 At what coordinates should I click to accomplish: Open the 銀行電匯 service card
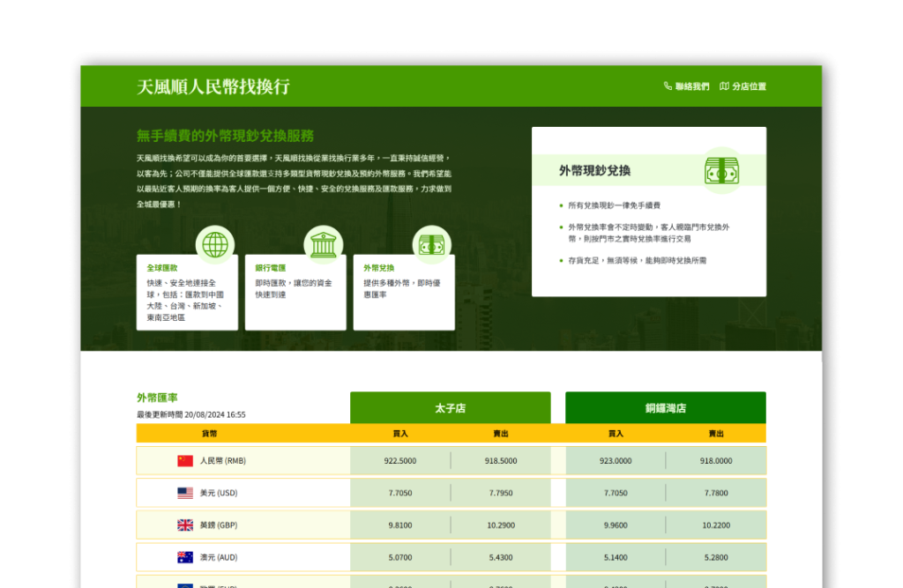295,292
